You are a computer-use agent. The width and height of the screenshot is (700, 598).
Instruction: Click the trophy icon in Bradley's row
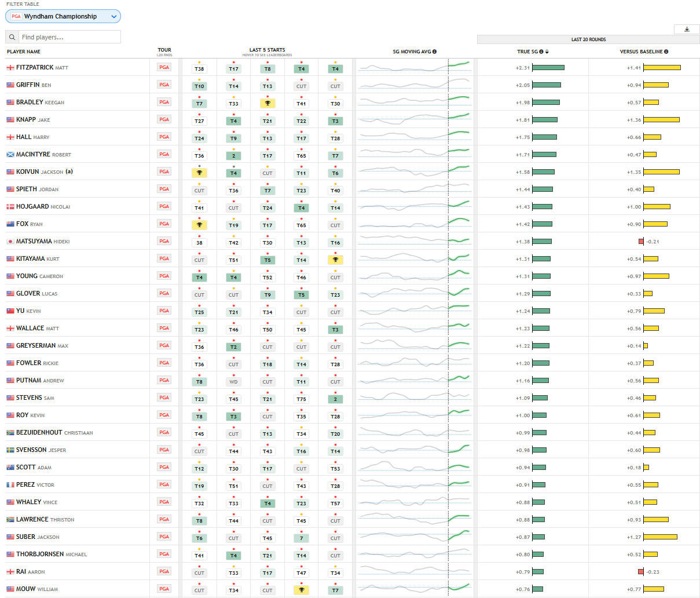click(267, 103)
